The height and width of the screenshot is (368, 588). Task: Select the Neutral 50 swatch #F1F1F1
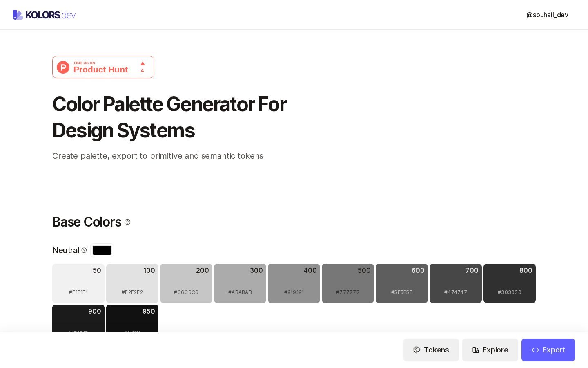(78, 283)
